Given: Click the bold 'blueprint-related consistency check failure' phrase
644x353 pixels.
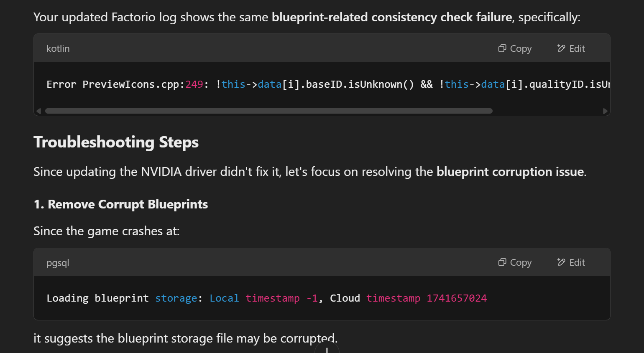Looking at the screenshot, I should tap(392, 17).
